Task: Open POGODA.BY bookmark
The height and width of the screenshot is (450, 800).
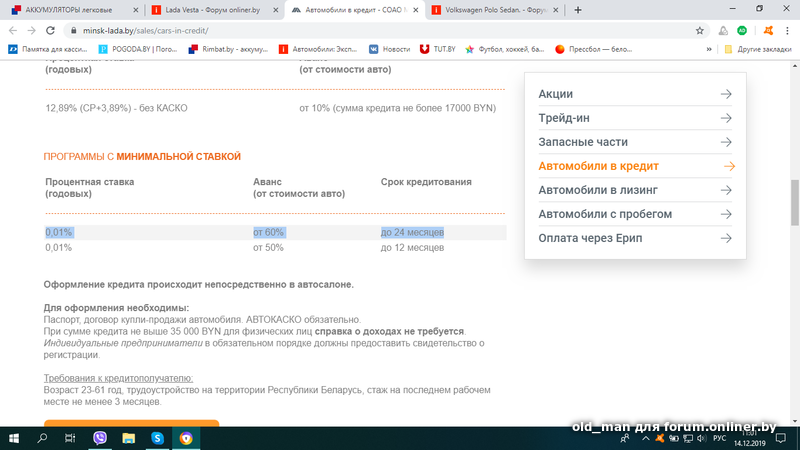Action: pyautogui.click(x=139, y=49)
